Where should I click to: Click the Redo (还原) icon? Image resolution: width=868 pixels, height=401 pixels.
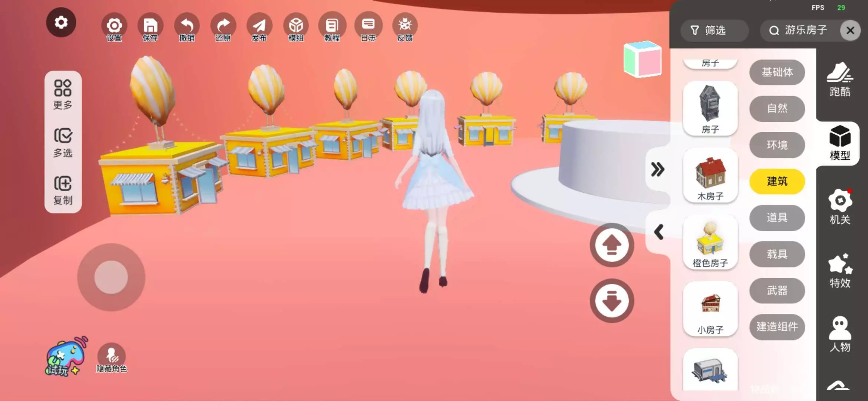pyautogui.click(x=223, y=28)
